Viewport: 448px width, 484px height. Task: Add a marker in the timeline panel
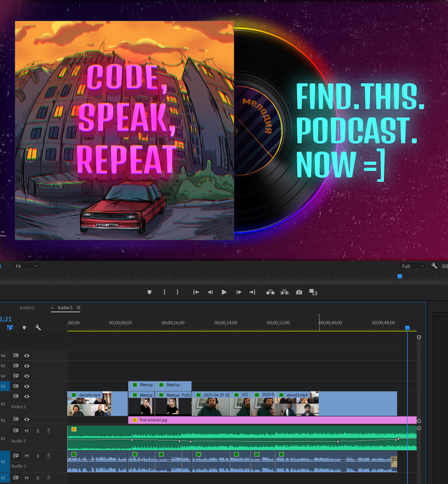coord(24,328)
